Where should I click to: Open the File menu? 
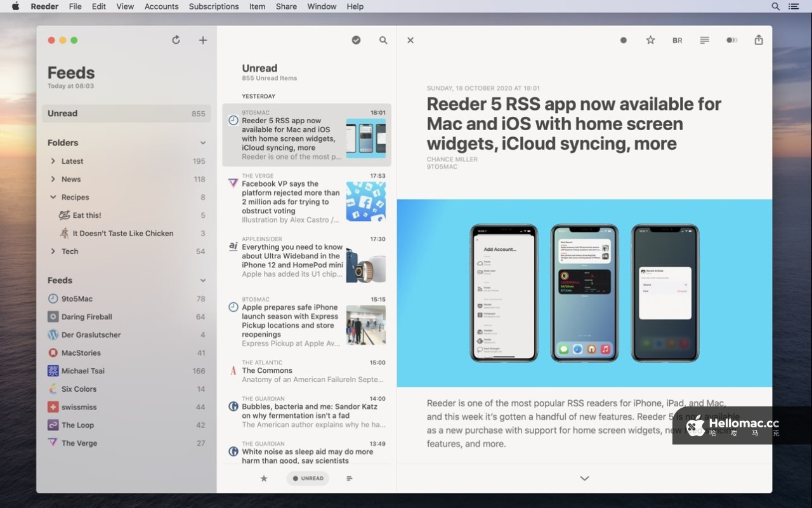point(75,6)
